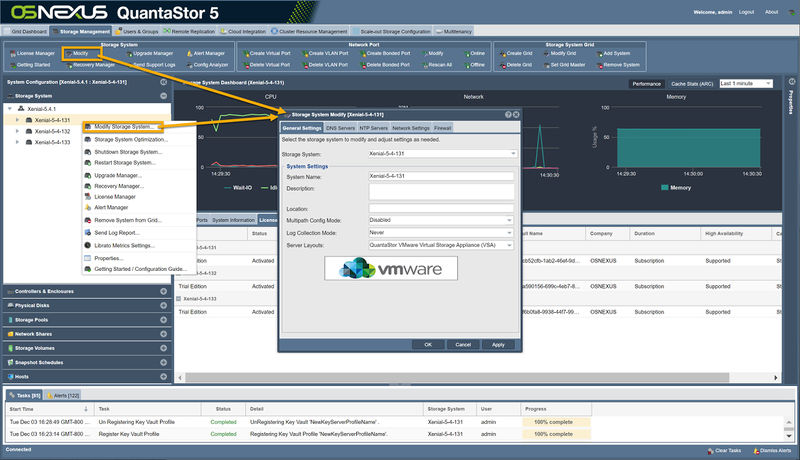Open Config Analyzer in the toolbar
This screenshot has width=800, height=460.
tap(207, 65)
